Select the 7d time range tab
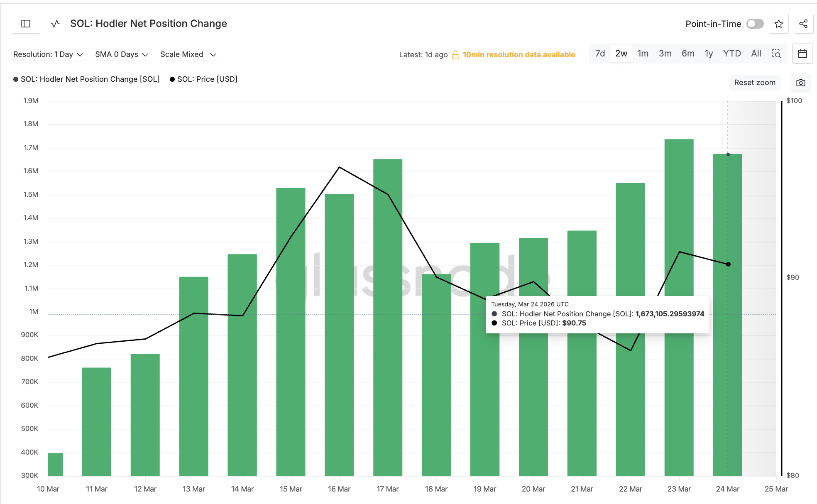 point(600,54)
